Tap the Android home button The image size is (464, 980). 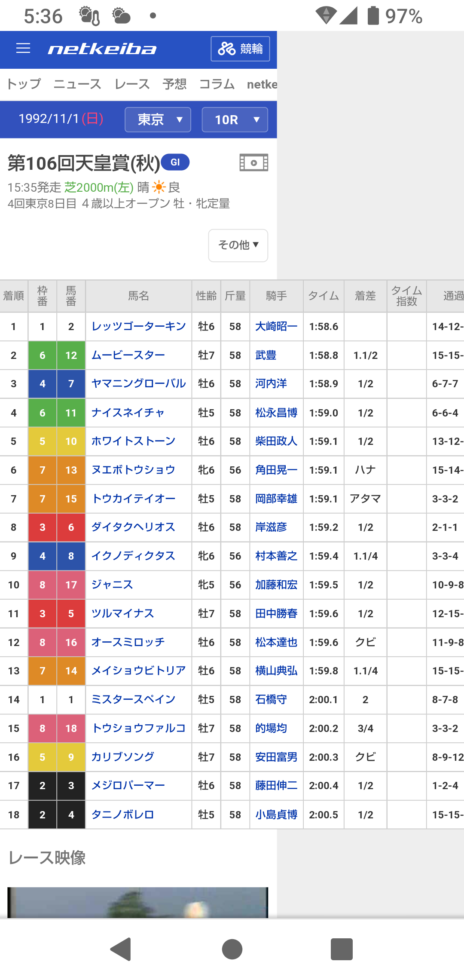232,949
